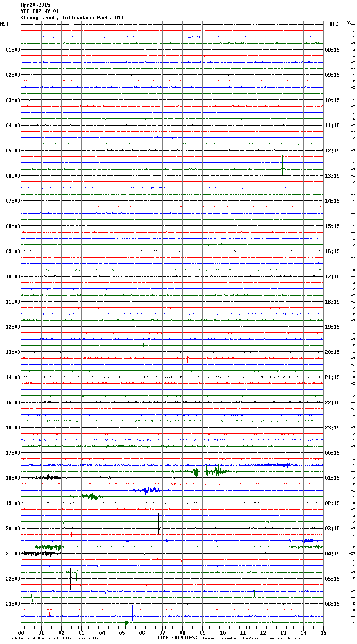Click the 20:00 MST time label
This screenshot has height=644, width=357.
[13, 529]
